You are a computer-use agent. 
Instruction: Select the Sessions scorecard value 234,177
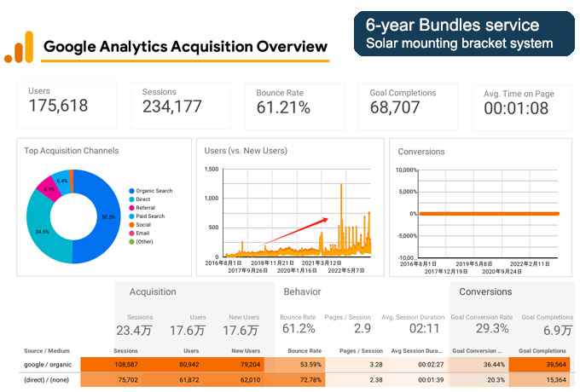pyautogui.click(x=172, y=107)
